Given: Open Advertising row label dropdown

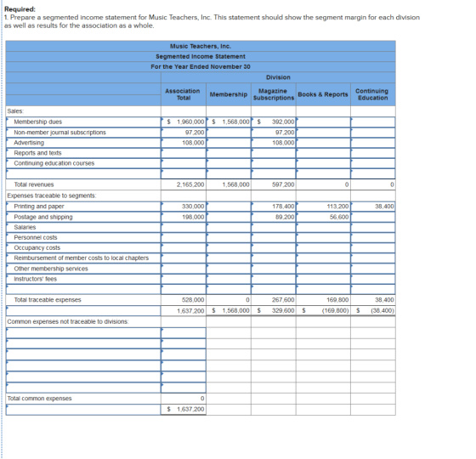Looking at the screenshot, I should tap(83, 143).
